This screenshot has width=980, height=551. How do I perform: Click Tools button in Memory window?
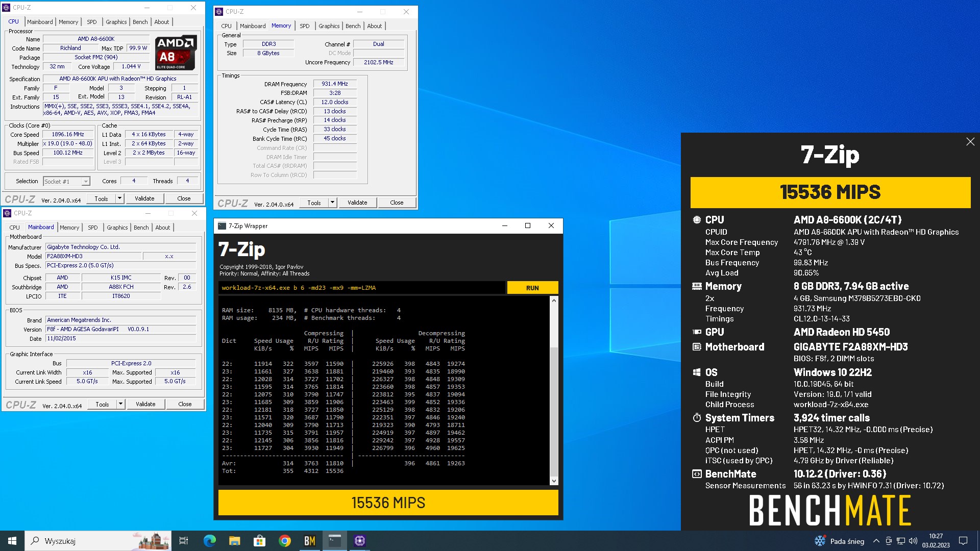pyautogui.click(x=314, y=203)
